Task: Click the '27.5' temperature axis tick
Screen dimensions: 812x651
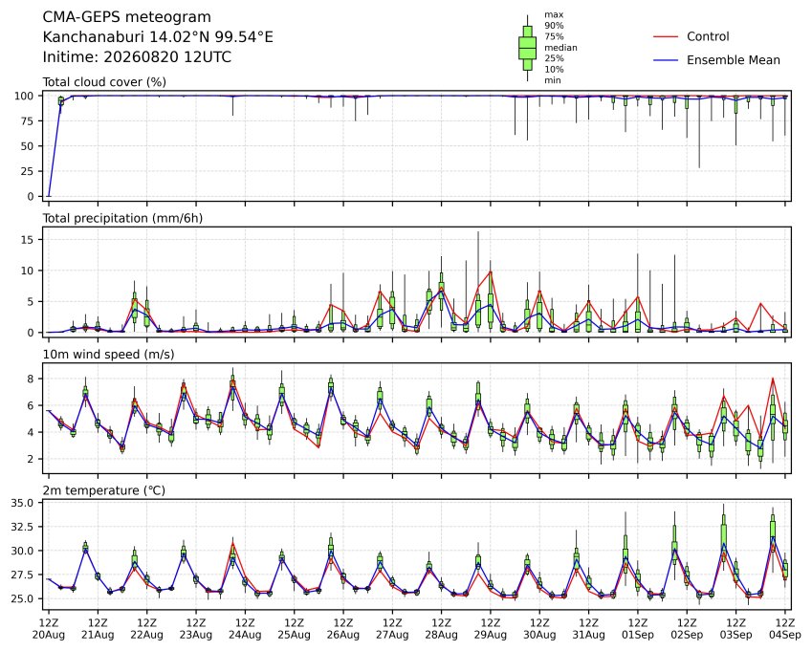Action: pos(22,575)
